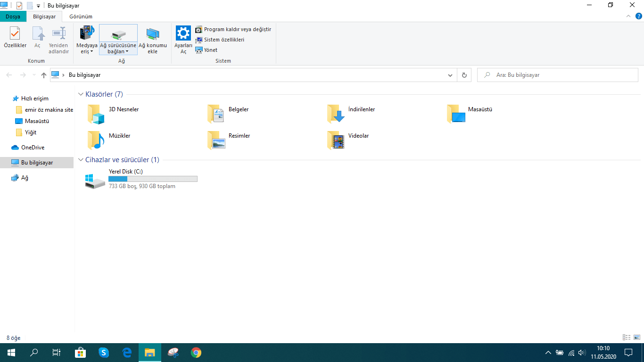The width and height of the screenshot is (644, 362).
Task: Open the 3D Nesneler folder
Action: coord(113,114)
